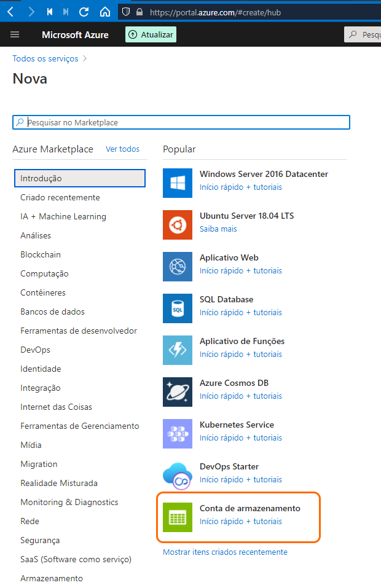Open the Azure hamburger portal menu
The height and width of the screenshot is (588, 381).
(x=15, y=34)
